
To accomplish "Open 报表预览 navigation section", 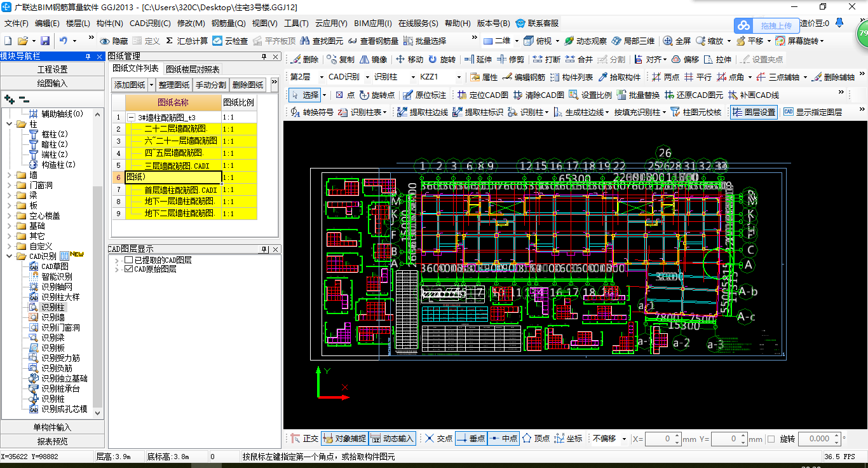I will click(x=52, y=441).
